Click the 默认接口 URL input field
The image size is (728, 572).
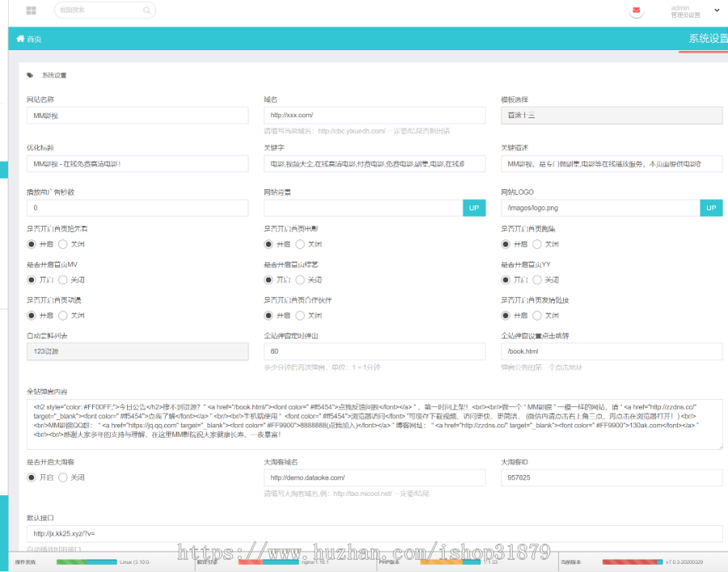(374, 534)
